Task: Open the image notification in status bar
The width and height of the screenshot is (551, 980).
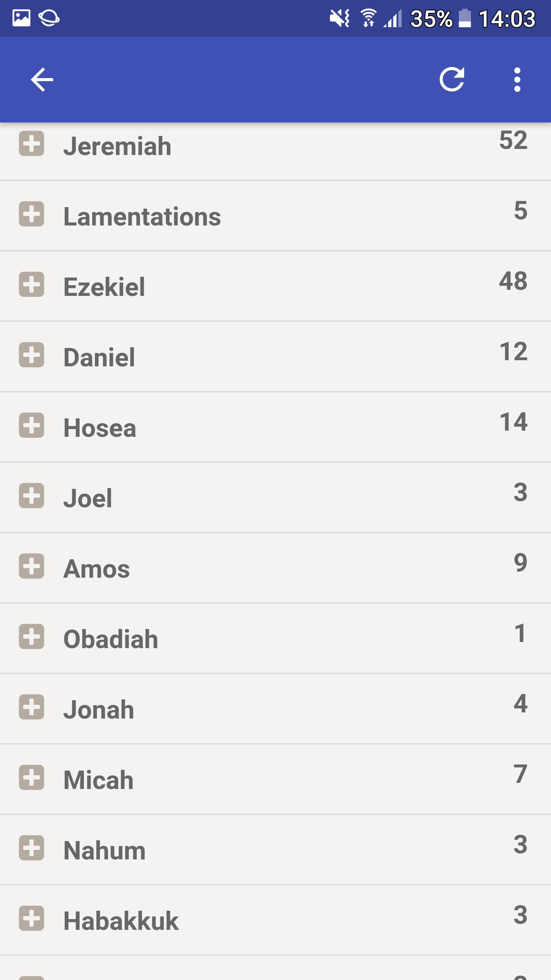Action: tap(21, 18)
